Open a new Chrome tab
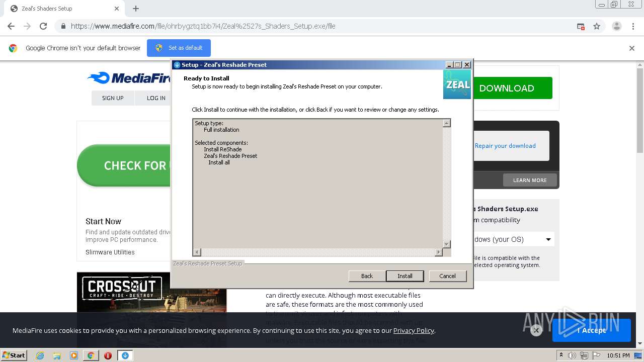Screen dimensions: 644x362 tap(136, 9)
